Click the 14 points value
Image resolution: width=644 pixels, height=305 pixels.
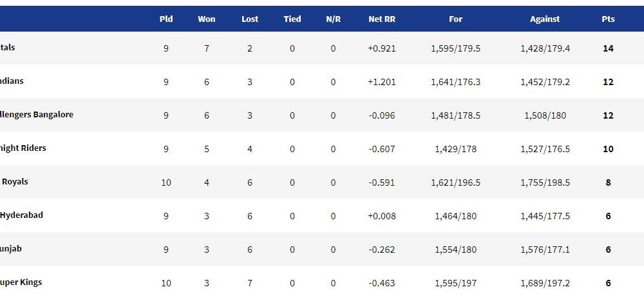[609, 48]
